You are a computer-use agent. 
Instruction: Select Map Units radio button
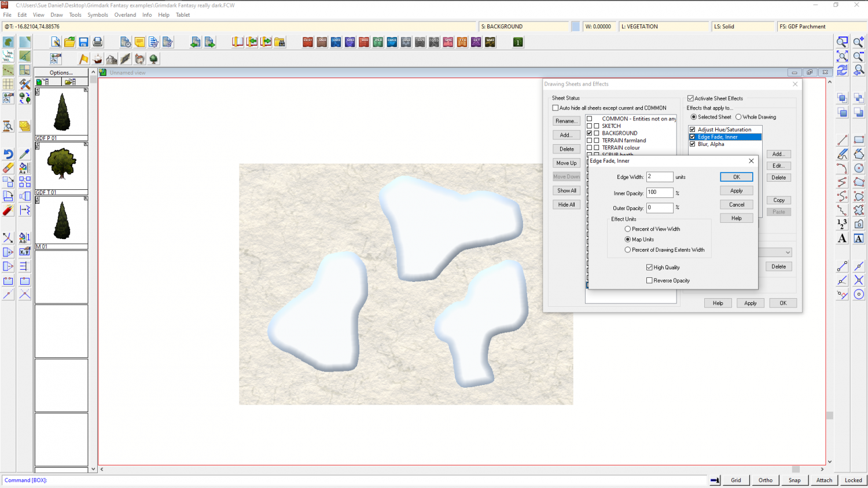pyautogui.click(x=628, y=240)
